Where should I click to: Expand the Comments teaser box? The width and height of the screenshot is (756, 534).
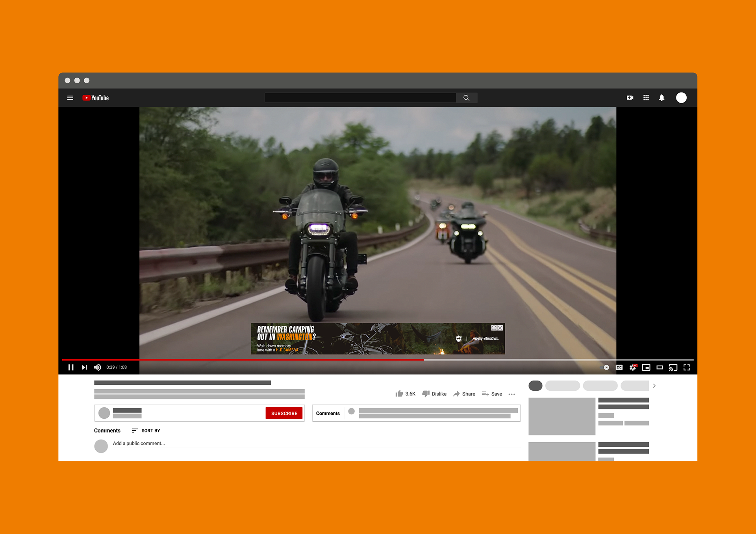pos(416,413)
